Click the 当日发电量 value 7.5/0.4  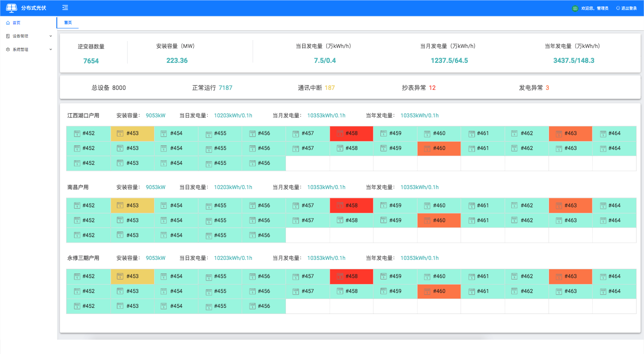325,61
